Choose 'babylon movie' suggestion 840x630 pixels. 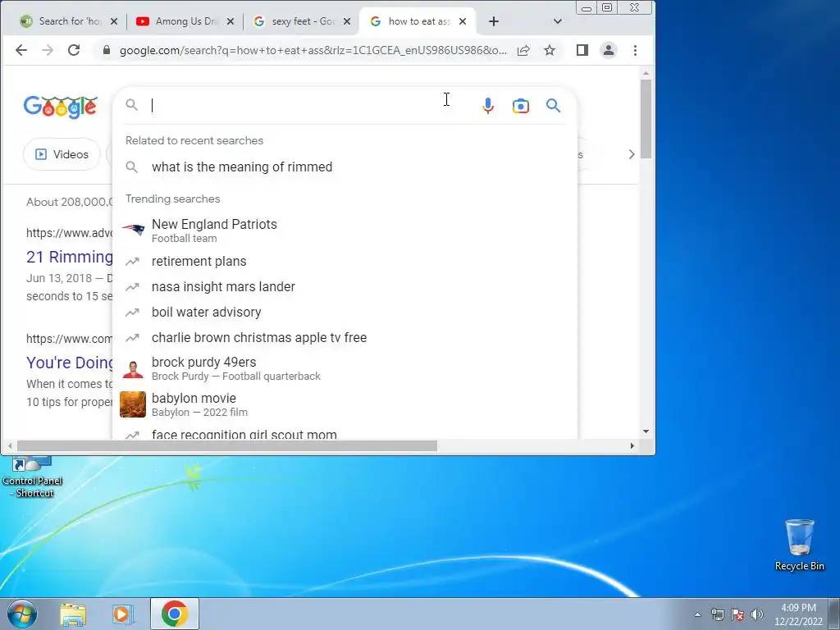coord(345,404)
